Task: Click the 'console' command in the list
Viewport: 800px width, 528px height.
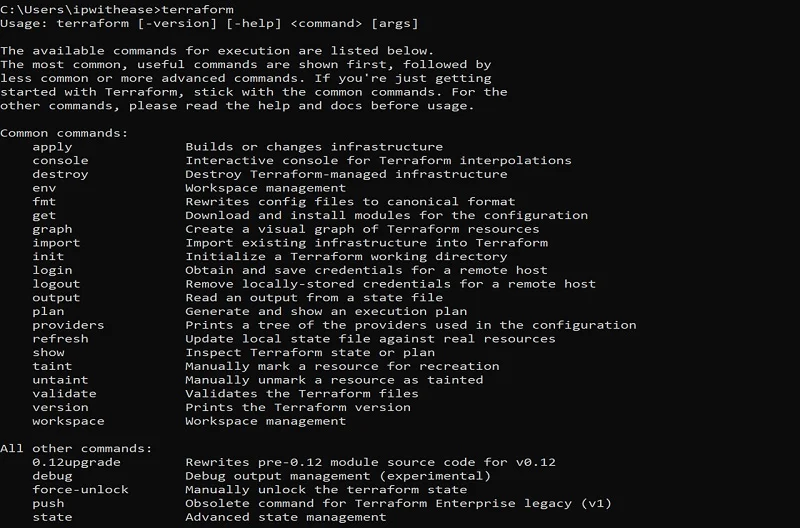Action: coord(60,160)
